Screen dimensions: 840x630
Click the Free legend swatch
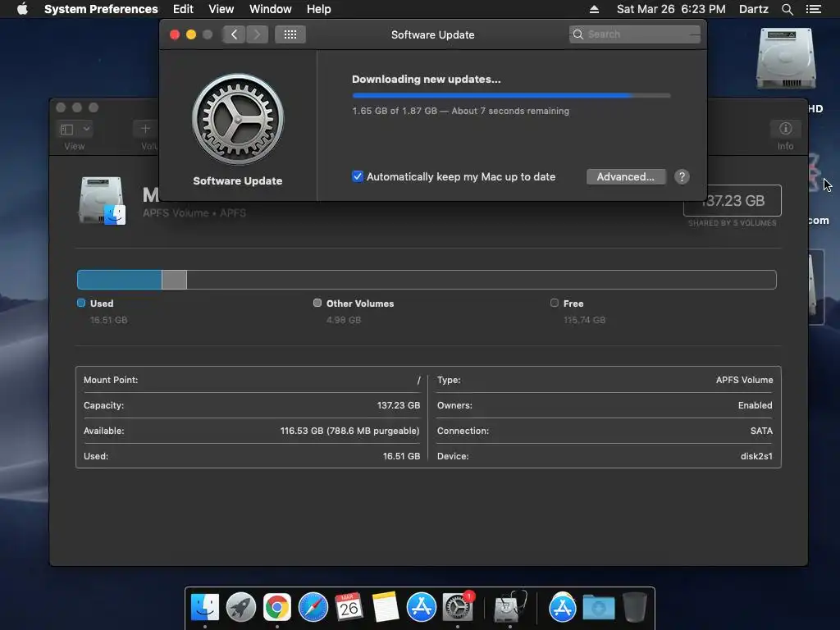[x=555, y=303]
